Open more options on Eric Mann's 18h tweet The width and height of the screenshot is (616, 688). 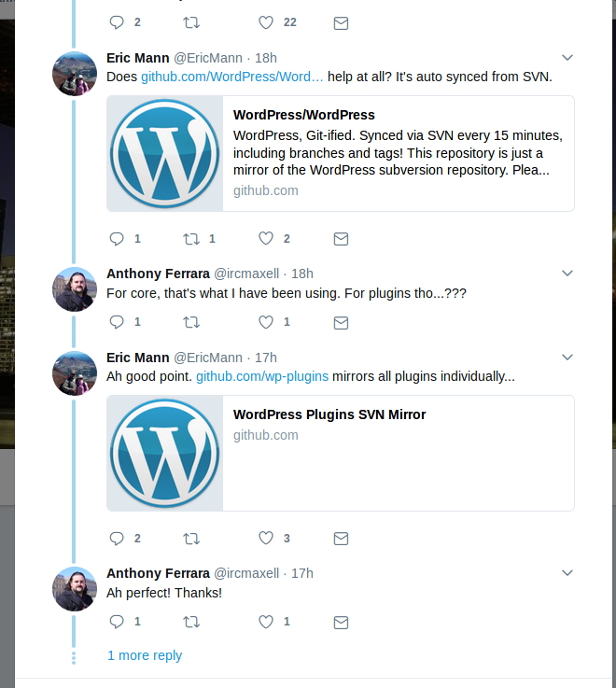567,58
